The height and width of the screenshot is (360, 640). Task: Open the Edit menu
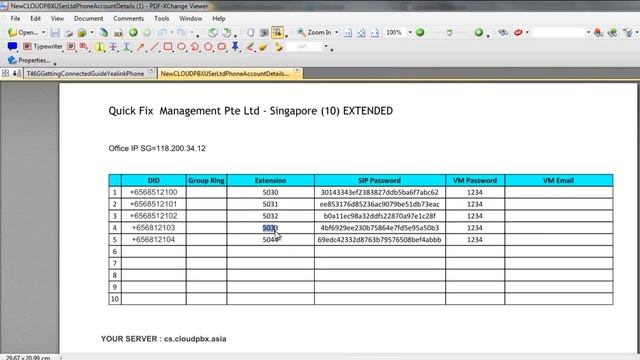(36, 18)
